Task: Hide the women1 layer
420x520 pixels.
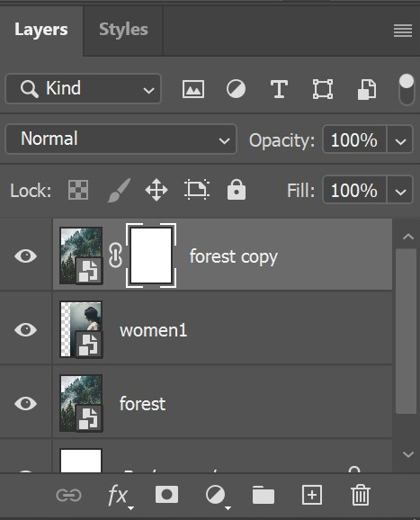Action: click(x=25, y=329)
